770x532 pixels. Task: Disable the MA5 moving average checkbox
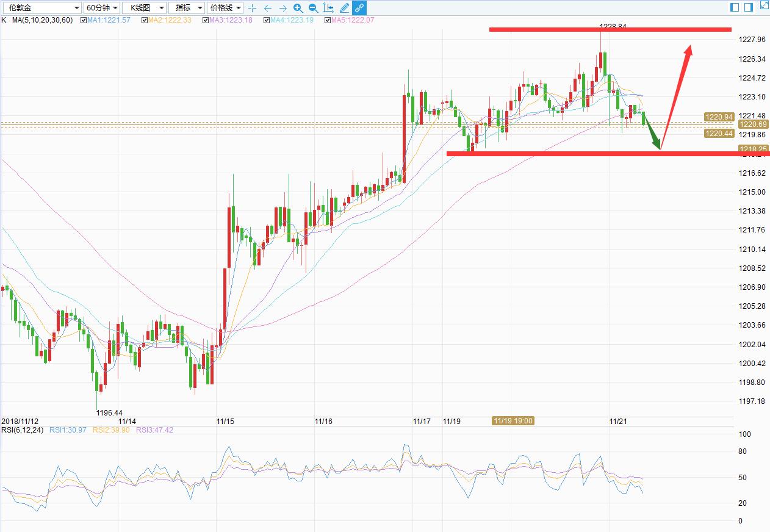[x=328, y=20]
